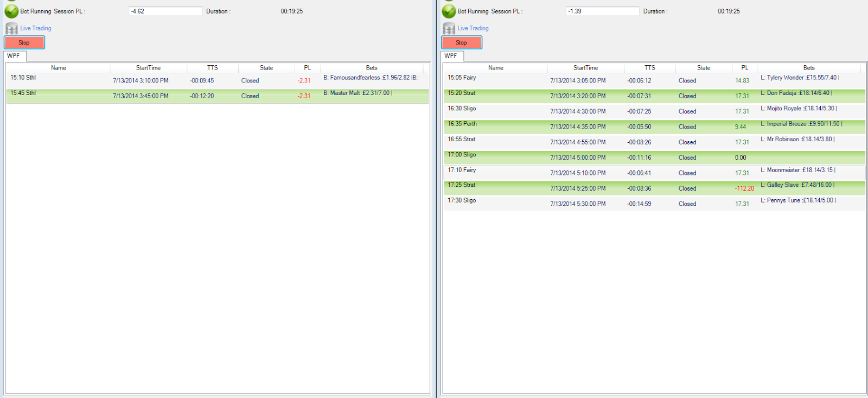The width and height of the screenshot is (868, 398).
Task: Click the 0.00 PL value
Action: point(741,157)
